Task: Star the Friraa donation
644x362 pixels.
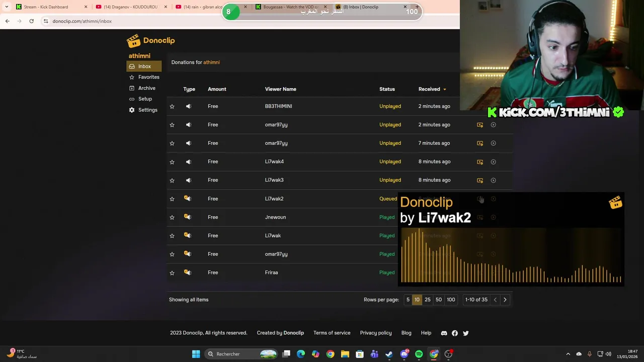Action: click(x=172, y=273)
